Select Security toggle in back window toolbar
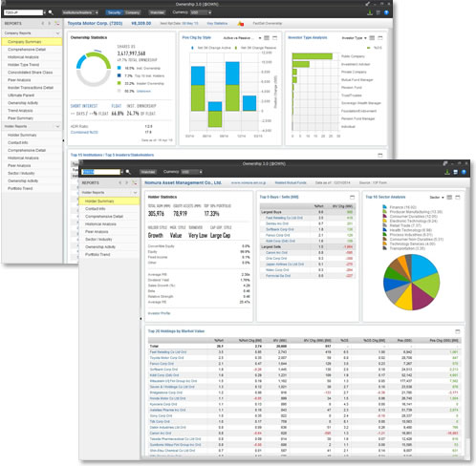The width and height of the screenshot is (476, 466). [x=114, y=12]
